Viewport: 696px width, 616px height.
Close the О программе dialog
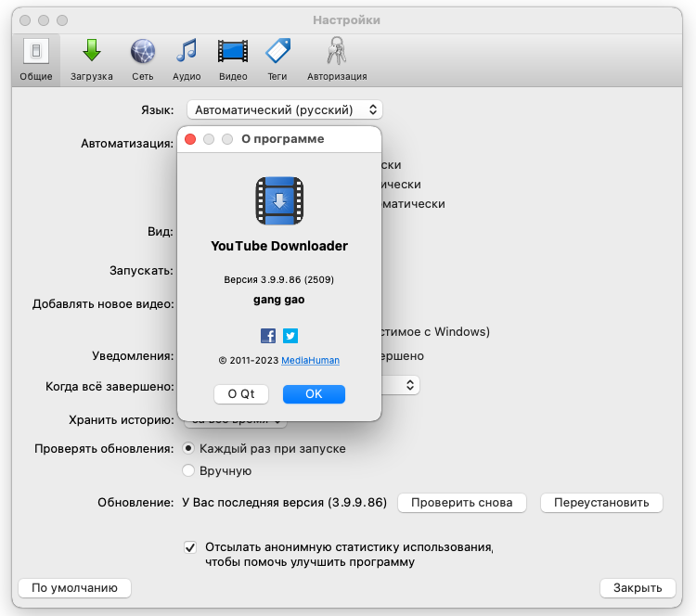pos(190,139)
